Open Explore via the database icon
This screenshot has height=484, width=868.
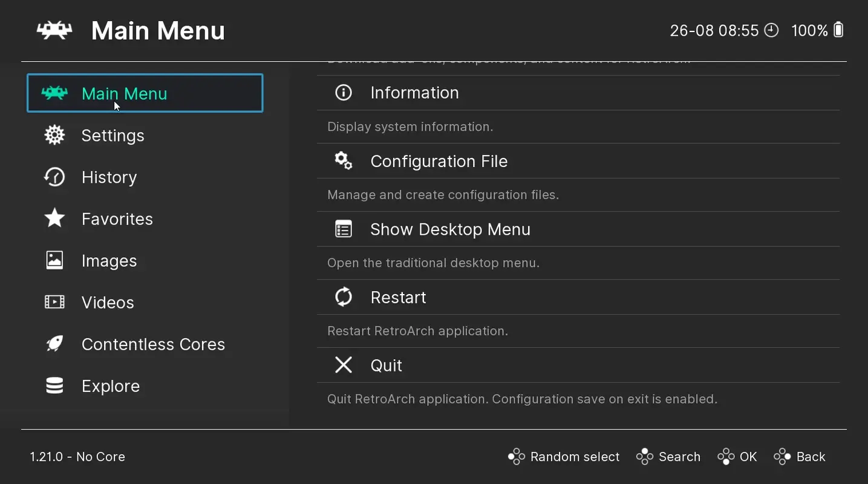(x=54, y=385)
